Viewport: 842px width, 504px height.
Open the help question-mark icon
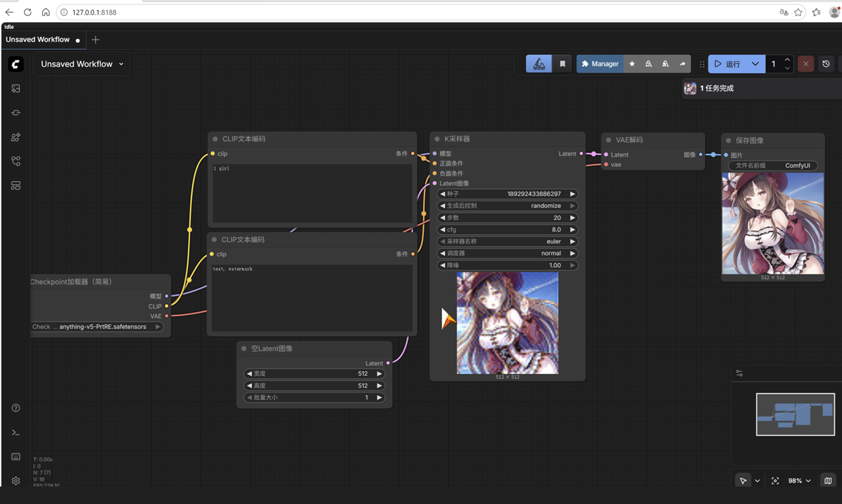[x=15, y=408]
